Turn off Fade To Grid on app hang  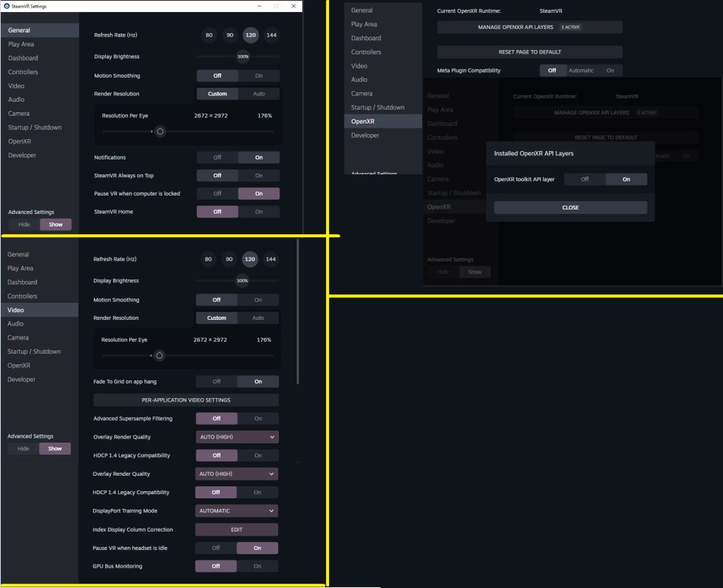[217, 382]
